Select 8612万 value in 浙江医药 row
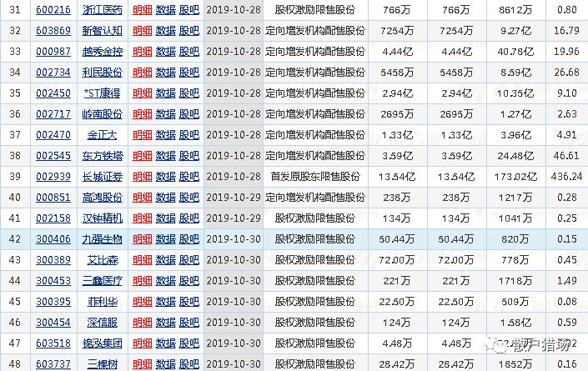588x371 pixels. [x=515, y=9]
